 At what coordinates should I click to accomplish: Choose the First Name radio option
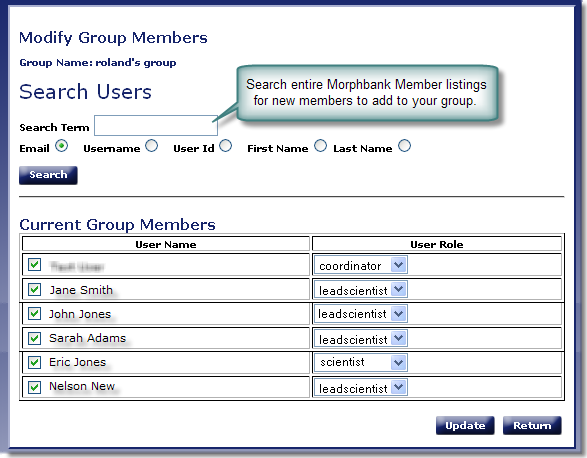(x=320, y=146)
